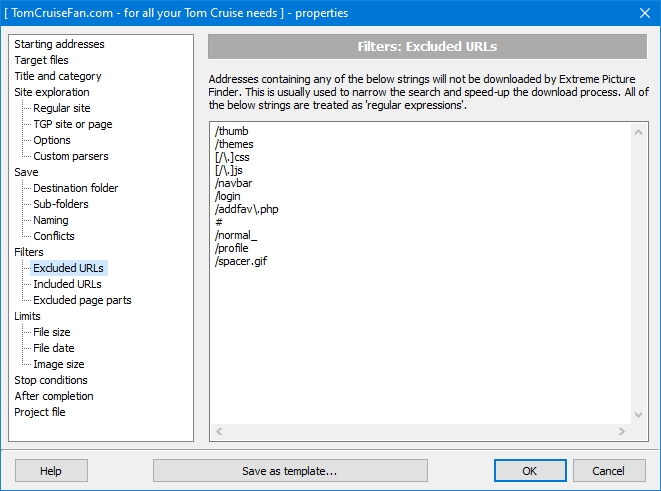
Task: Place cursor on [/\.]js line
Action: click(229, 171)
